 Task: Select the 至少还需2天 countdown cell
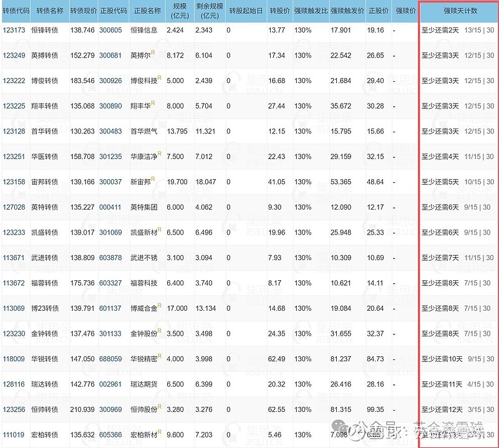click(x=440, y=30)
